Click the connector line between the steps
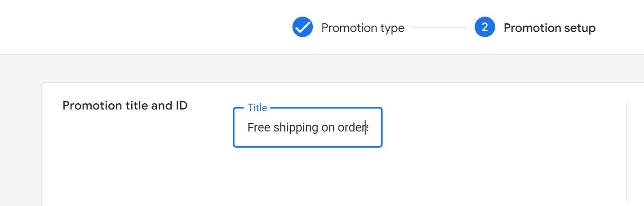Image resolution: width=644 pixels, height=206 pixels. tap(439, 28)
